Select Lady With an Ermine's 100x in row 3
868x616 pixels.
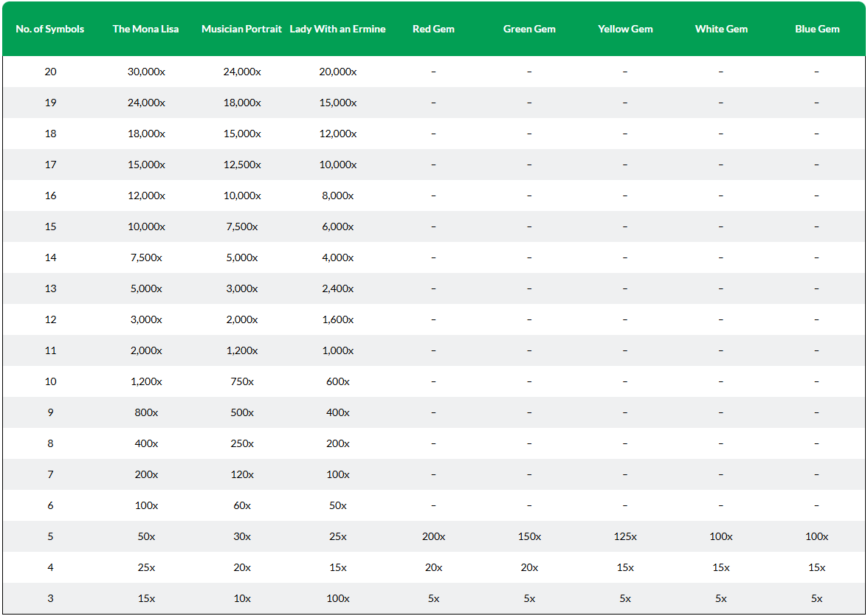click(x=338, y=599)
